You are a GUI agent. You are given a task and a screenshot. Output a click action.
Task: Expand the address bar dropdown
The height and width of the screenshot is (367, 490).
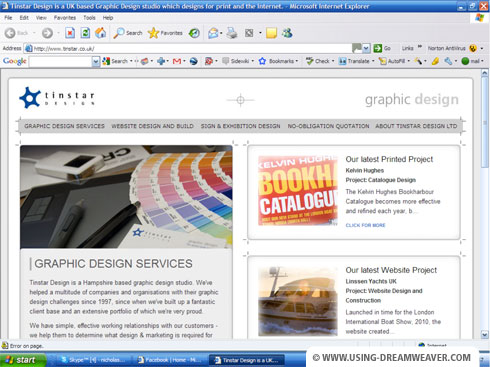pyautogui.click(x=366, y=48)
